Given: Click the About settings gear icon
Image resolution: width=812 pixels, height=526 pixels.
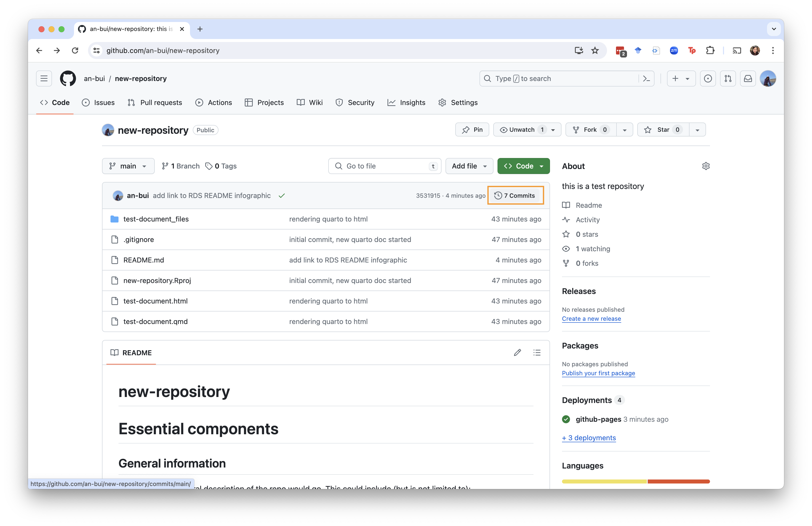Looking at the screenshot, I should [705, 166].
